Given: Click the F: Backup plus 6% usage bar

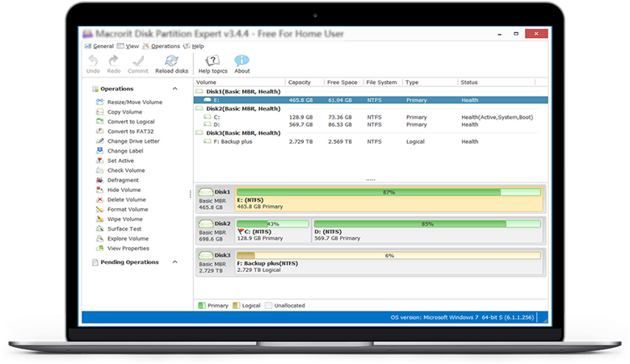Looking at the screenshot, I should pyautogui.click(x=388, y=256).
